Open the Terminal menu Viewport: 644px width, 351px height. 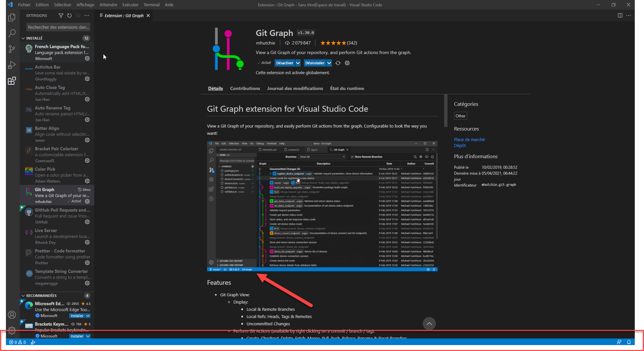pos(151,5)
